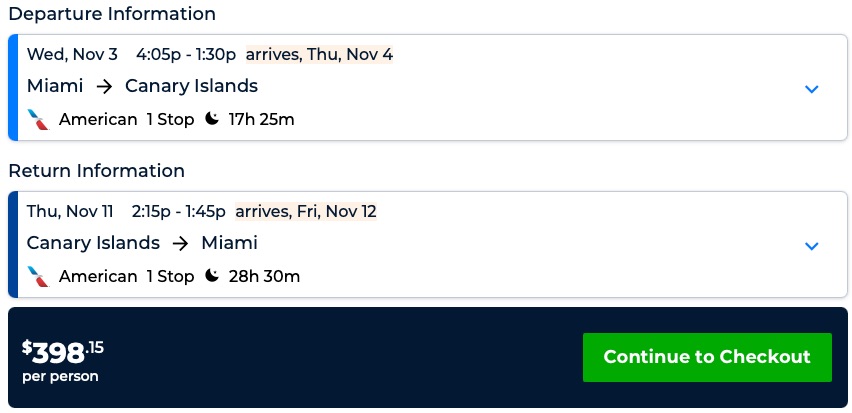The width and height of the screenshot is (852, 413).
Task: Click the American Airlines logo on departure flight
Action: [38, 120]
